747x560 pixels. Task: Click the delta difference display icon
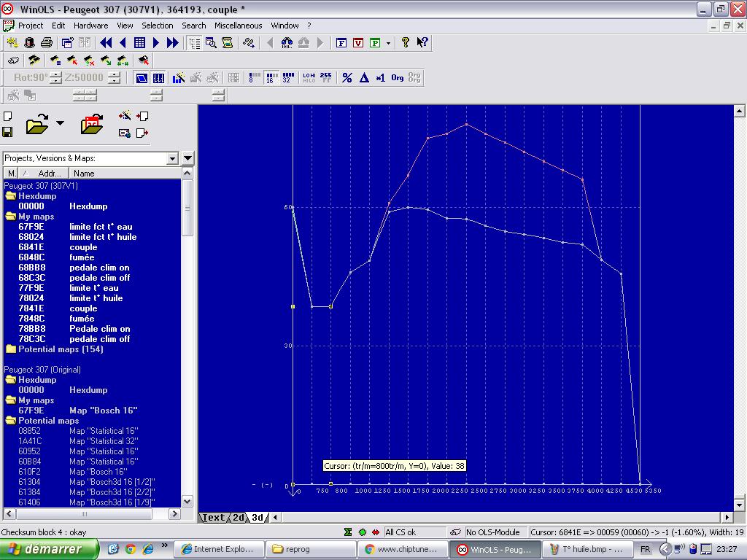(364, 77)
